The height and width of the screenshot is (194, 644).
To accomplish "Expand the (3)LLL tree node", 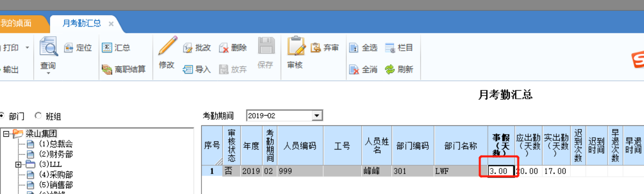I will pos(18,164).
